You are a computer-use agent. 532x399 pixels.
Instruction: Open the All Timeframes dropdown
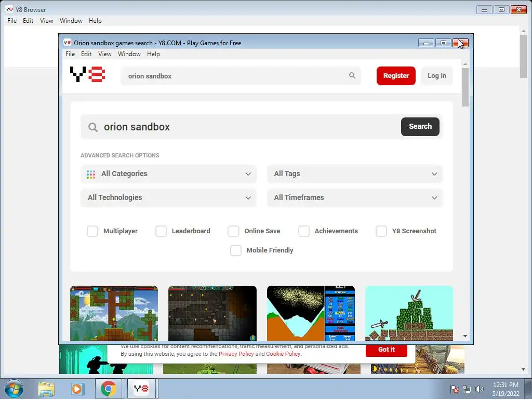(354, 197)
